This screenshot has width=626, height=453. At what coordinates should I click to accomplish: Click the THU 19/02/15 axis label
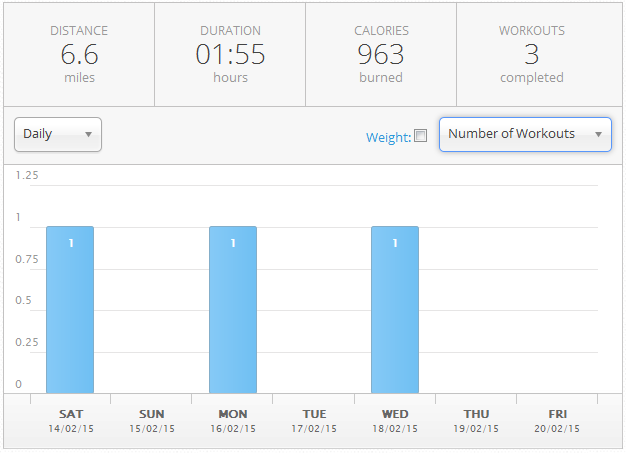point(476,420)
